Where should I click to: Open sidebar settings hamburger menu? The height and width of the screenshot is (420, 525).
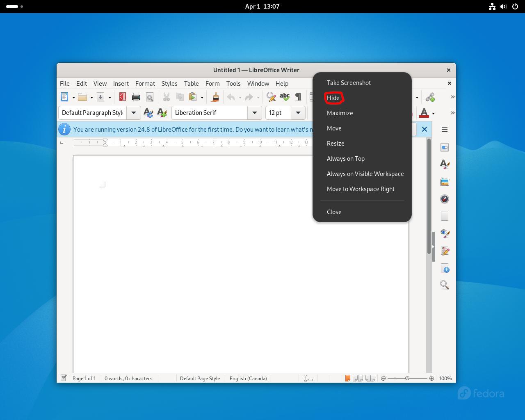(x=445, y=129)
